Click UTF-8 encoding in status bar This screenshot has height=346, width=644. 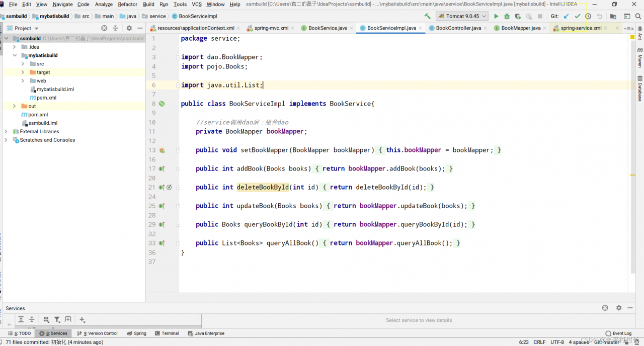coord(557,342)
